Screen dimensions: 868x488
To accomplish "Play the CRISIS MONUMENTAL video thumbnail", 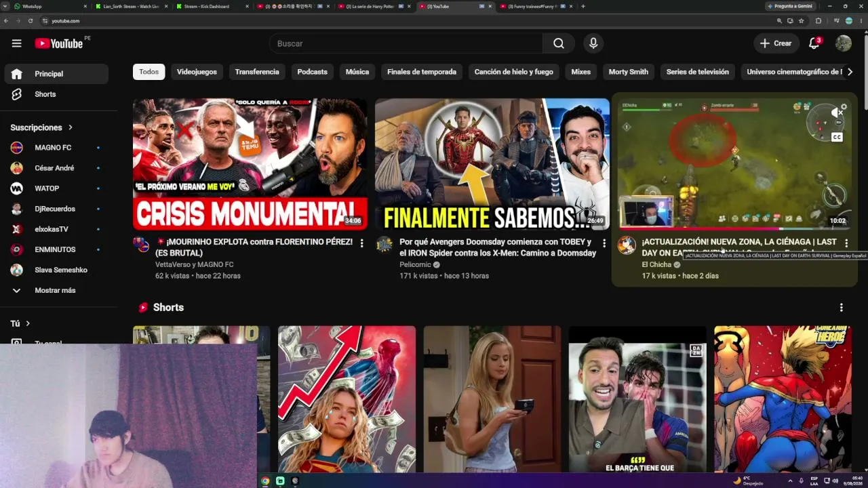I will click(x=250, y=164).
